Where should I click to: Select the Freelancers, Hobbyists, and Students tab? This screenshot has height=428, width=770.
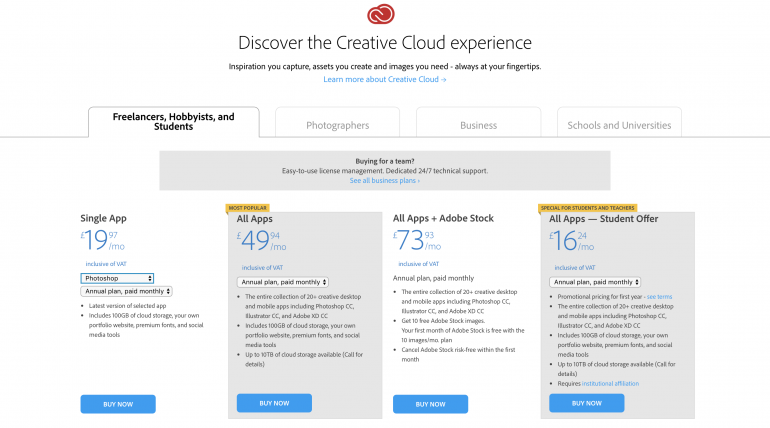pyautogui.click(x=173, y=122)
